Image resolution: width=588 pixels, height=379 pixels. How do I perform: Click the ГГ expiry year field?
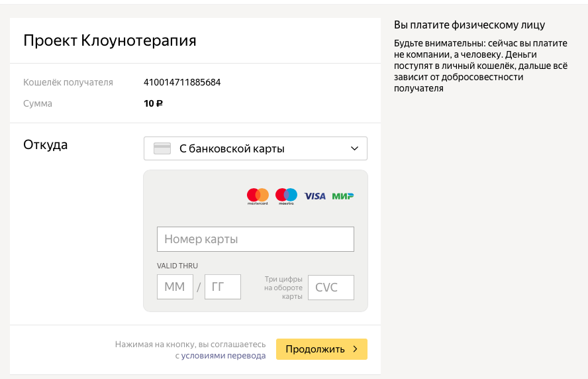(x=222, y=287)
